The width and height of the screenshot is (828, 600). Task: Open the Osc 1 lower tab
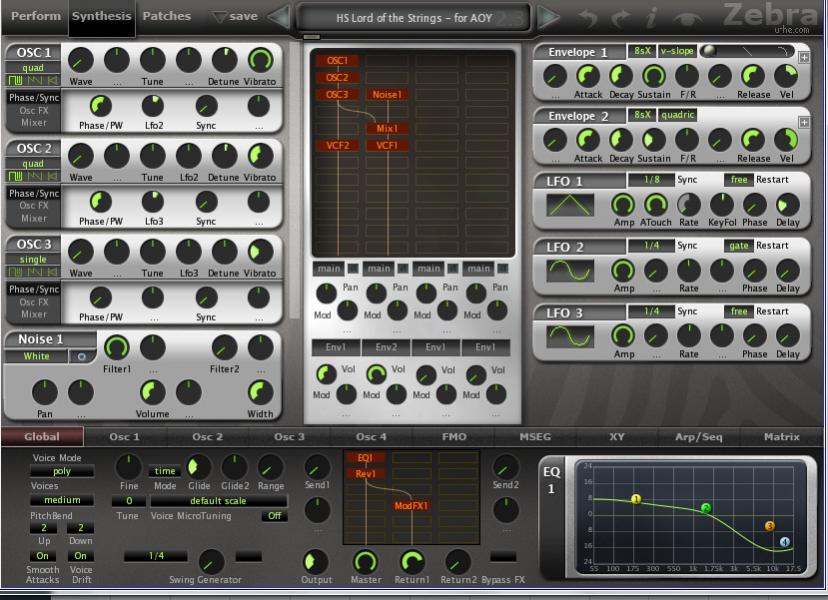tap(125, 437)
